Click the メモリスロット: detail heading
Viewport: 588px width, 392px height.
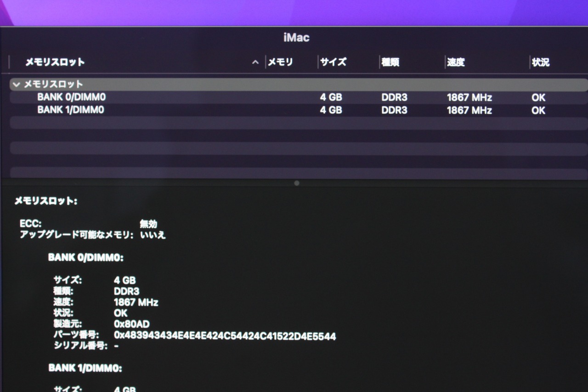[x=46, y=201]
